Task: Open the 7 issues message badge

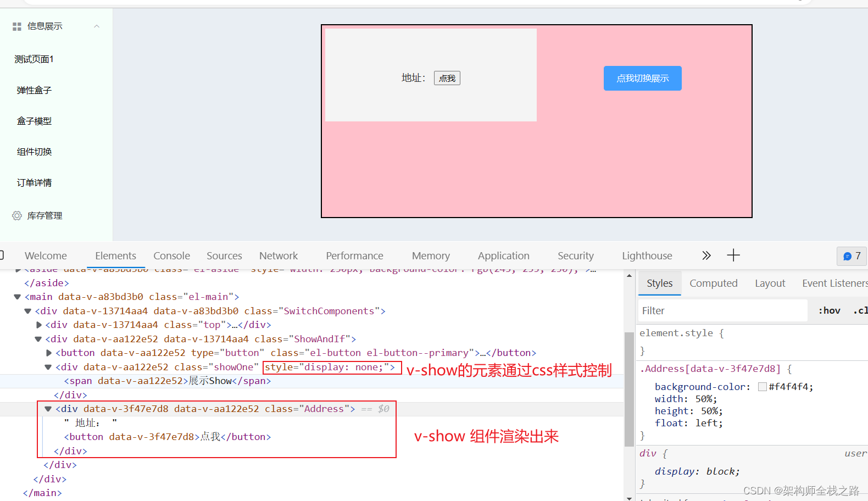Action: tap(852, 256)
